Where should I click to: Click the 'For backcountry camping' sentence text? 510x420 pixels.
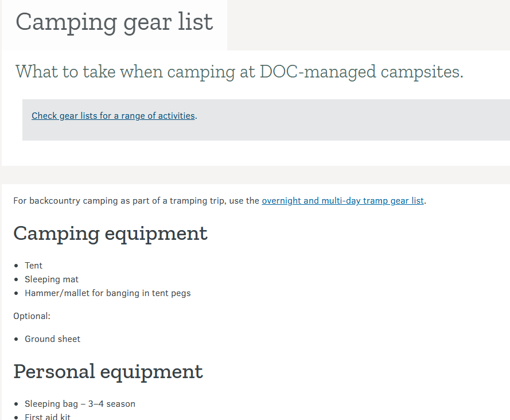tap(136, 201)
